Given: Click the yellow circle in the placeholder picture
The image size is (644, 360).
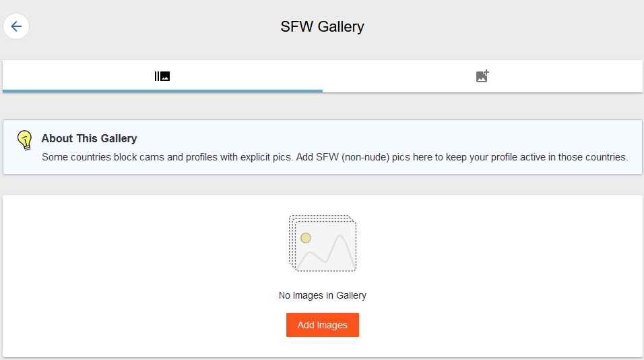Looking at the screenshot, I should click(x=306, y=238).
